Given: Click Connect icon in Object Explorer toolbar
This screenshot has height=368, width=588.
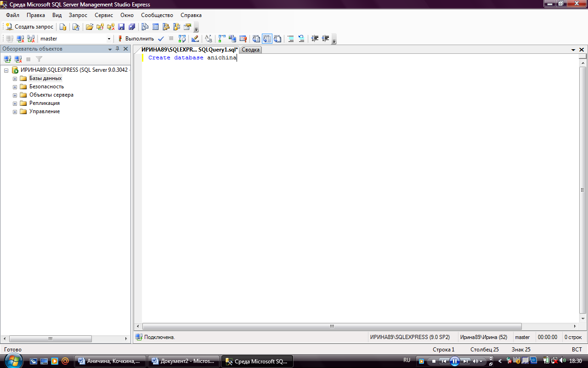Looking at the screenshot, I should (x=7, y=59).
